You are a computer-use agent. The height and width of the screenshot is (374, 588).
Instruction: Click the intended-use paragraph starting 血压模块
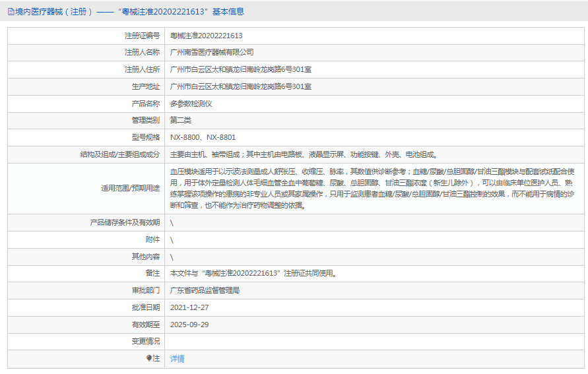click(372, 189)
